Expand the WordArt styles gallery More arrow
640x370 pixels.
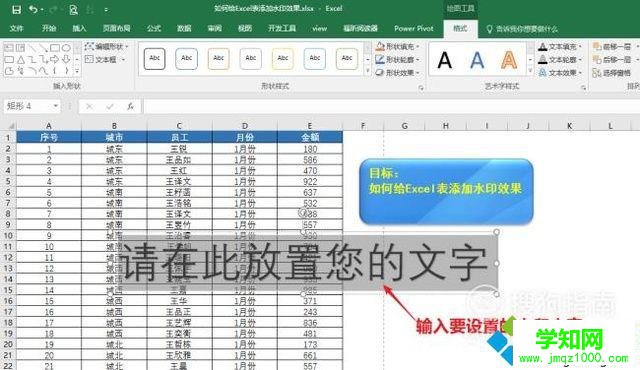click(530, 71)
